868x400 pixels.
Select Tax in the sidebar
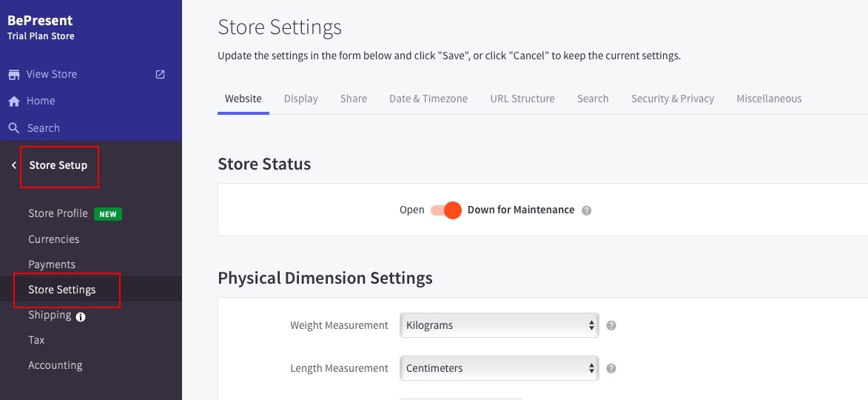pyautogui.click(x=36, y=340)
